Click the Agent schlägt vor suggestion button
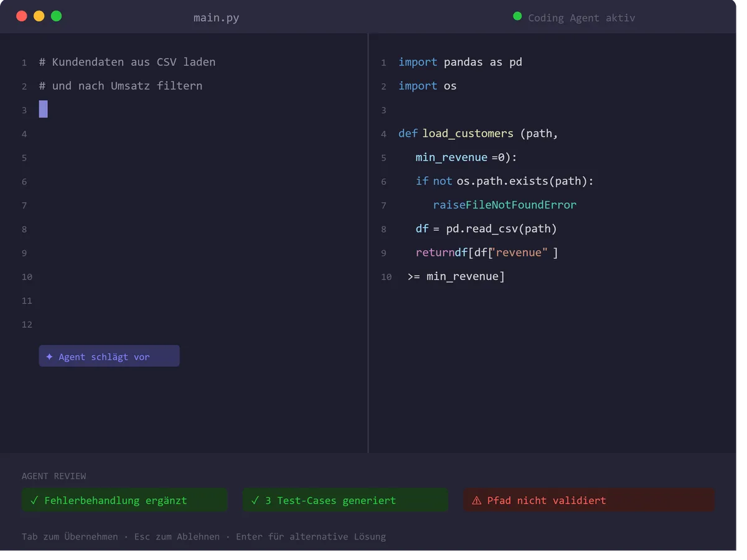 tap(109, 356)
